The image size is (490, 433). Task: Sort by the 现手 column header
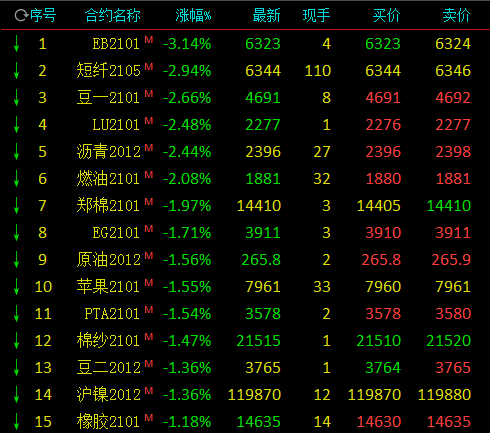[316, 16]
